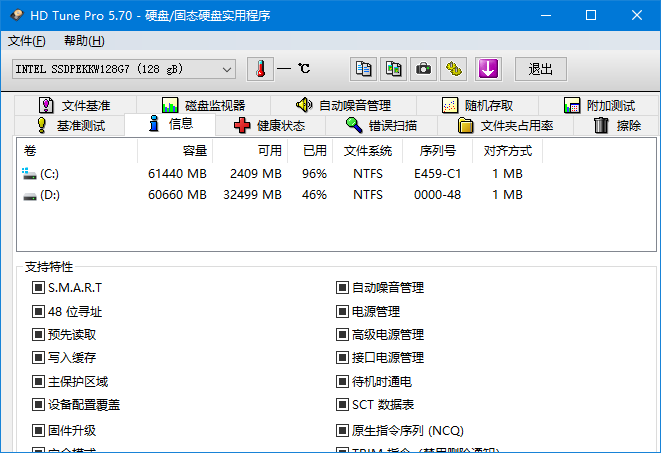Toggle the 48 位寻址 checkbox

pos(38,312)
